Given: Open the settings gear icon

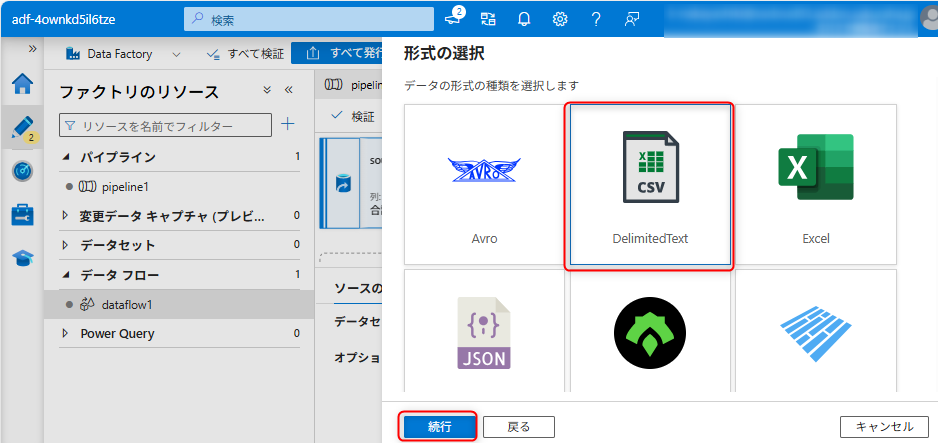Looking at the screenshot, I should coord(560,19).
